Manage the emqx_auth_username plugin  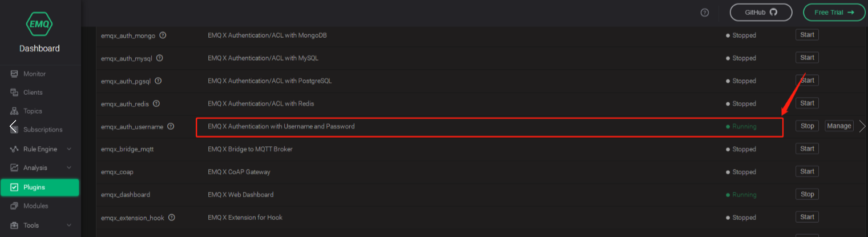point(839,126)
